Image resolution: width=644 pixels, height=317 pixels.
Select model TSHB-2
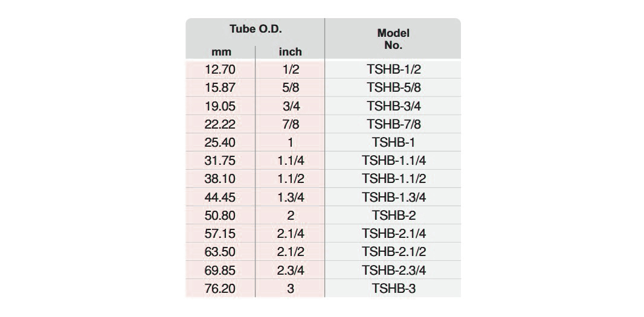(393, 216)
